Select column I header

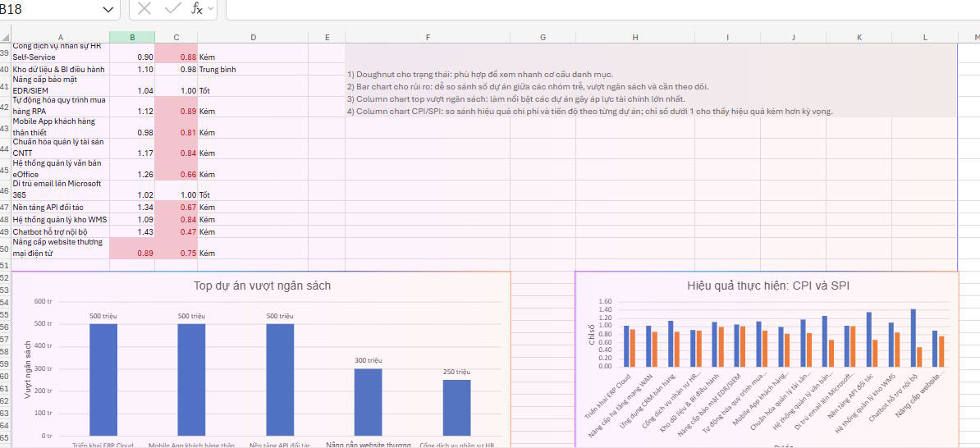coord(727,38)
